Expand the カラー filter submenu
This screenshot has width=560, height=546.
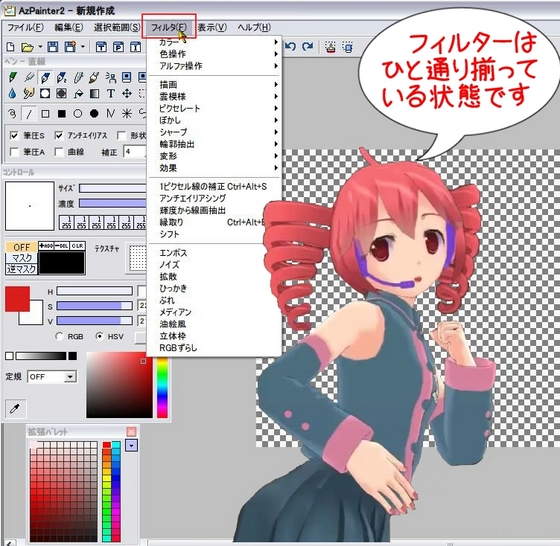tap(214, 42)
